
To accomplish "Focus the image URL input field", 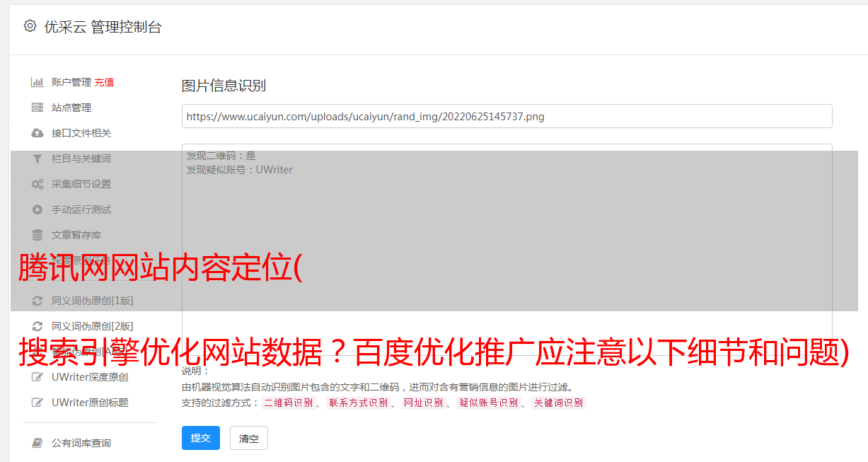I will (507, 116).
